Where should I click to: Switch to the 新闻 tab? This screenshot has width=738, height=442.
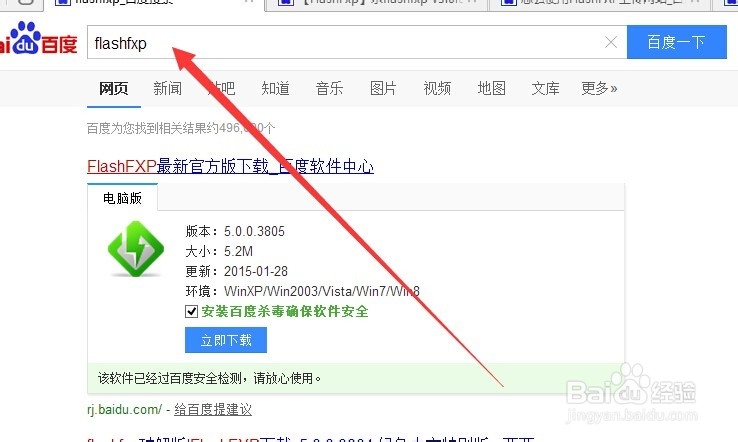[168, 88]
